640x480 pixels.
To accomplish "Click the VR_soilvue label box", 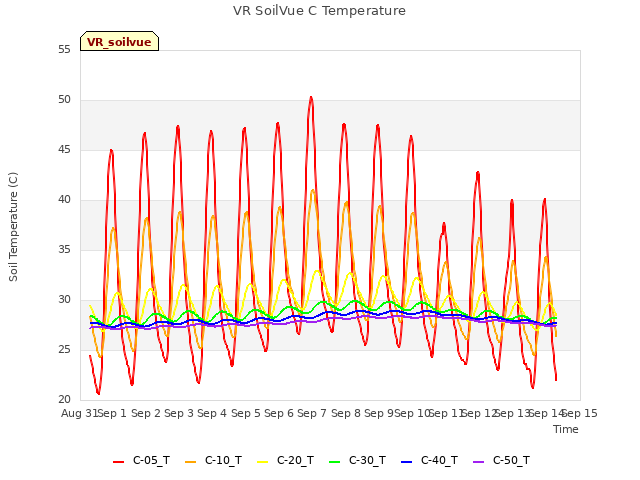I will coord(119,41).
